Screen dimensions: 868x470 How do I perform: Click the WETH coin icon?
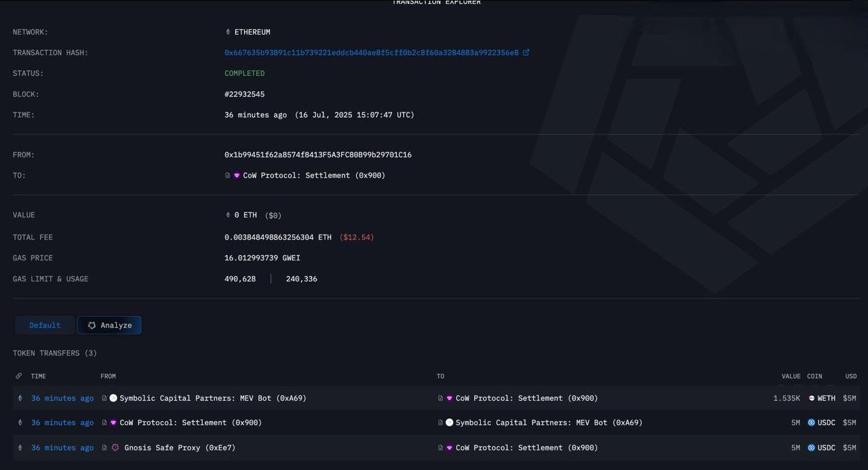point(812,399)
